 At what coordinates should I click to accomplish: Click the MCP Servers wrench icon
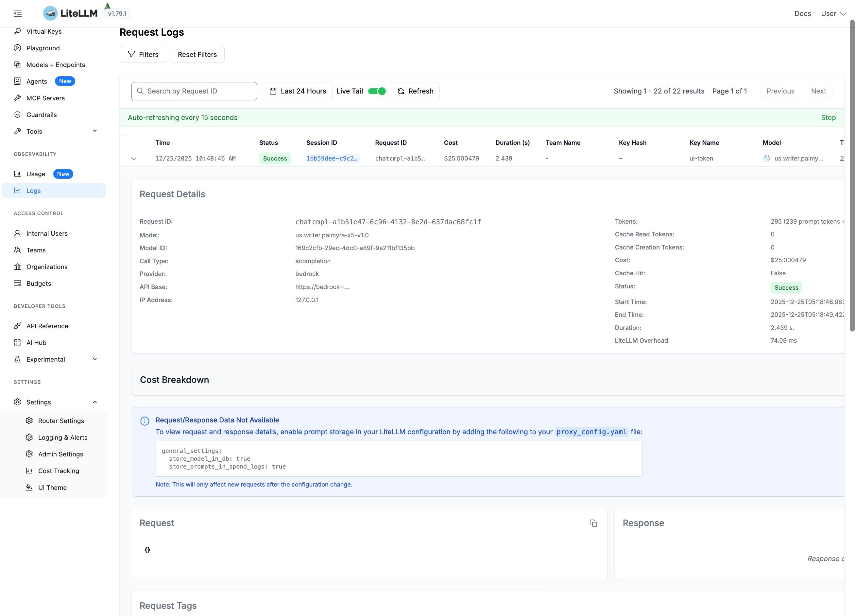point(17,98)
